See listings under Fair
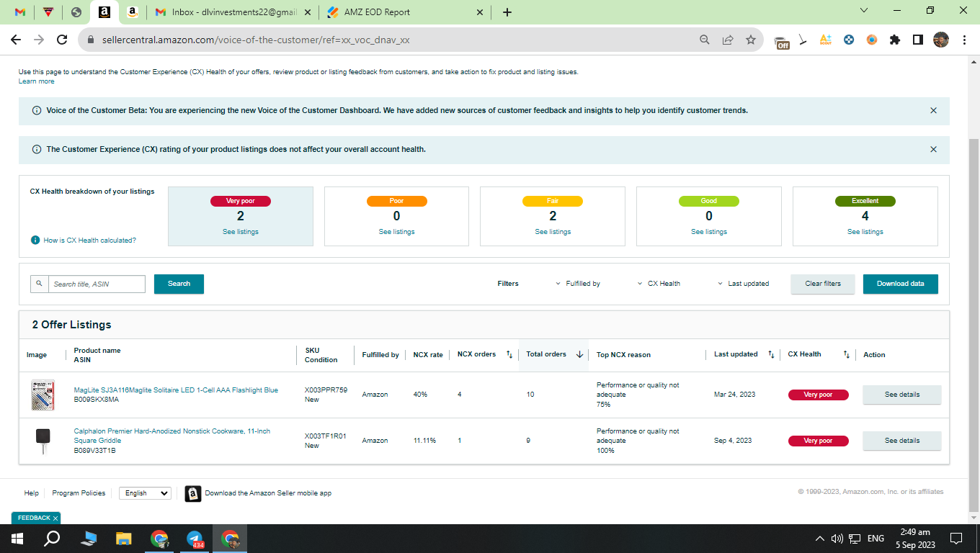Screen dimensions: 980x553 pos(553,232)
